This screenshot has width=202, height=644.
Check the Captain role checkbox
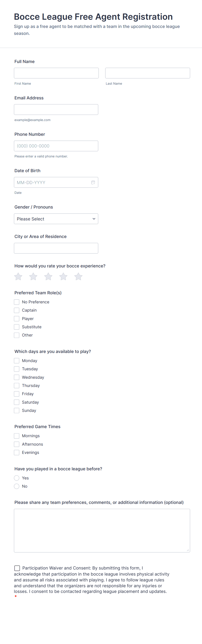click(17, 310)
